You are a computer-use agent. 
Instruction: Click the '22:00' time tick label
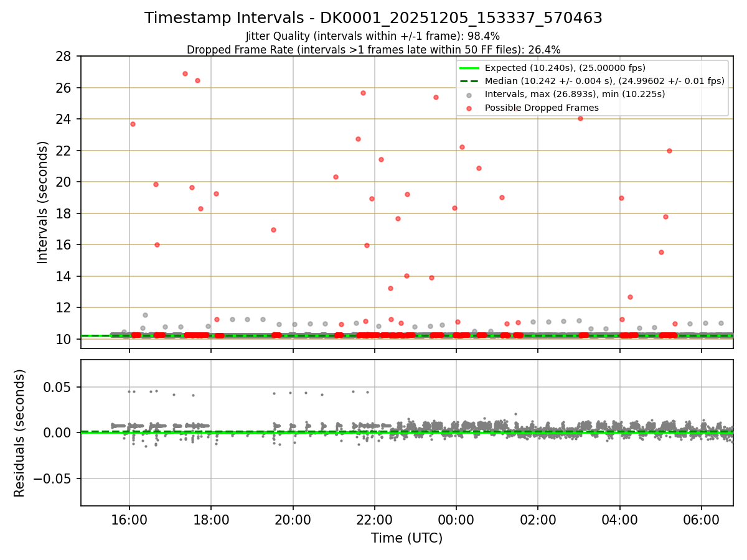(x=375, y=520)
